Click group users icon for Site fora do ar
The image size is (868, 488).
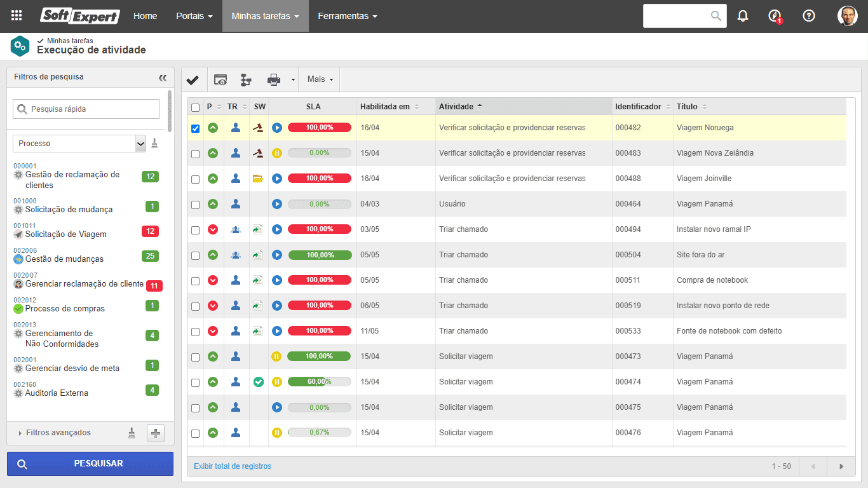[x=236, y=255]
